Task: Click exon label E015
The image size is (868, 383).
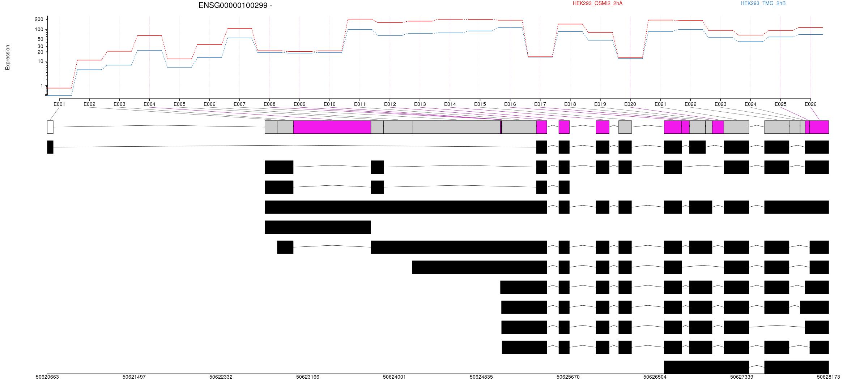Action: (480, 104)
